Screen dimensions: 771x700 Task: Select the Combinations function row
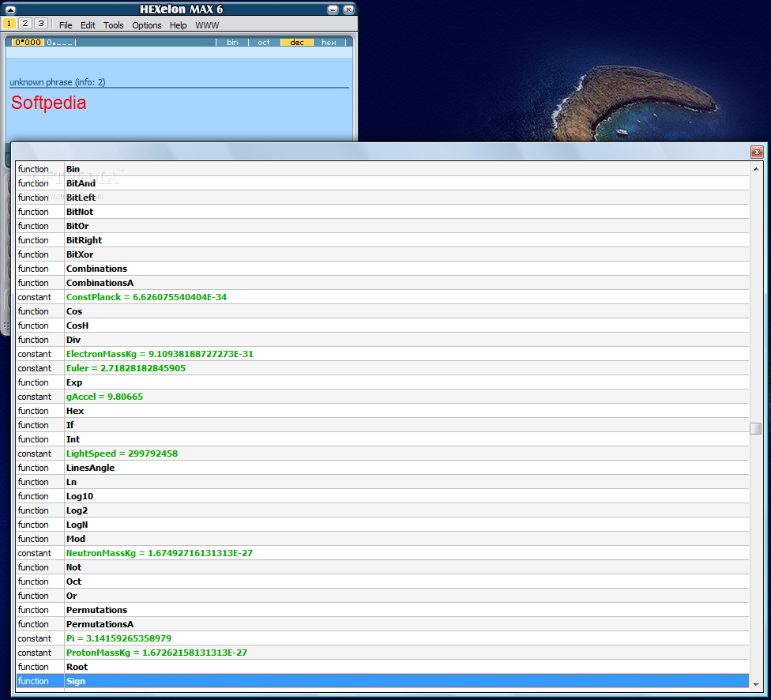point(382,269)
